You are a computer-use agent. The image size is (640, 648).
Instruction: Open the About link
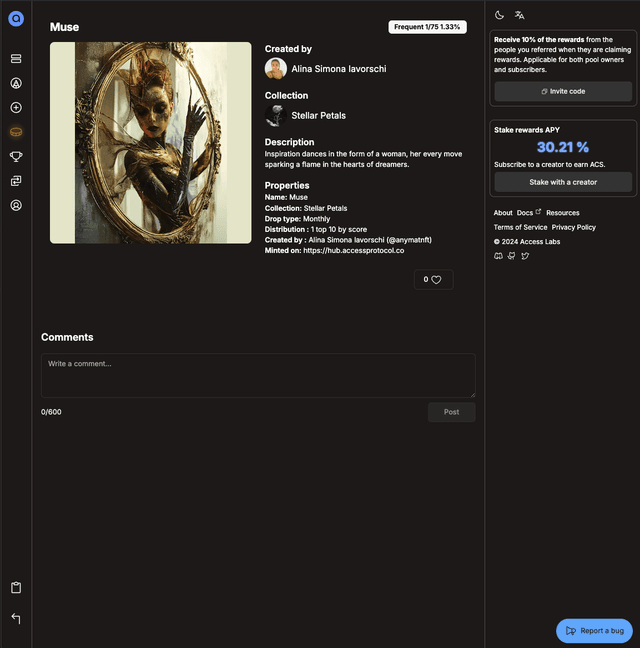(x=503, y=213)
